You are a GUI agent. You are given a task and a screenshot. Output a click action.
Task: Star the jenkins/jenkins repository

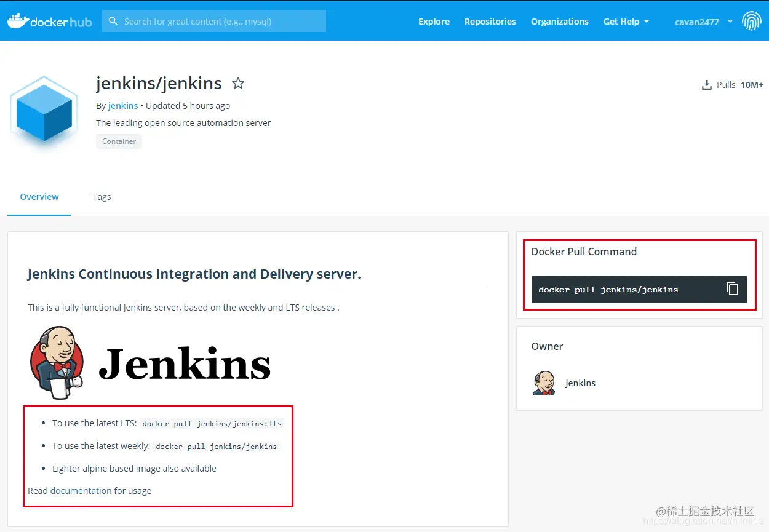click(x=238, y=83)
